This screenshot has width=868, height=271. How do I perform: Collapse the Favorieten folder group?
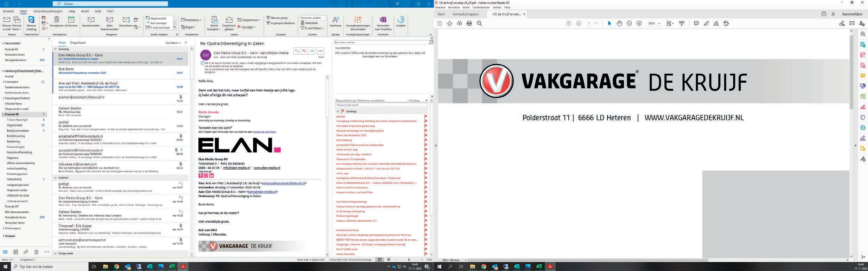pos(3,43)
